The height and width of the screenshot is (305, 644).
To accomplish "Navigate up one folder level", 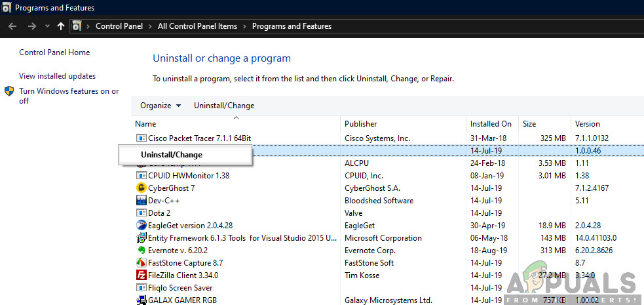I will tap(61, 26).
